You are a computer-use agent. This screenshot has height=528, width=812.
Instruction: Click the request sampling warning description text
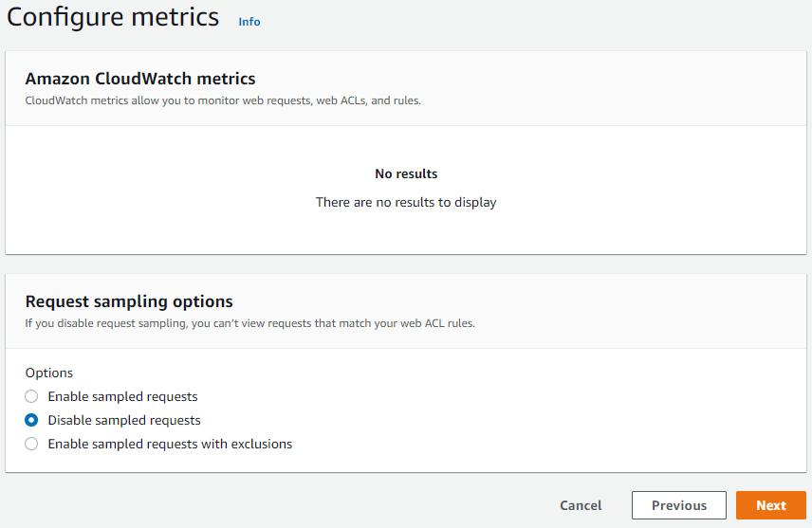tap(249, 323)
